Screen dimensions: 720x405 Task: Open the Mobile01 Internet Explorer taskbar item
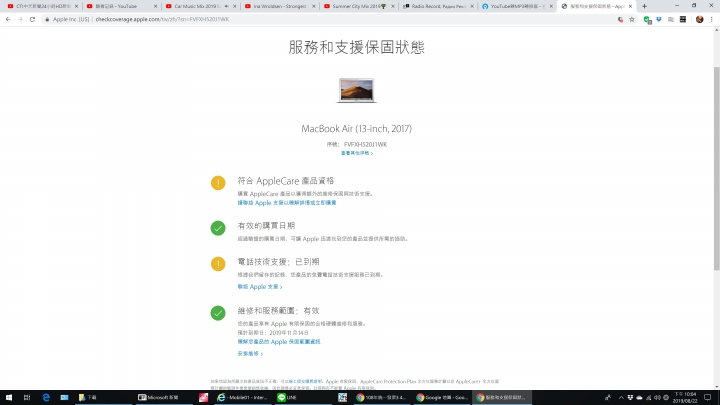click(242, 397)
